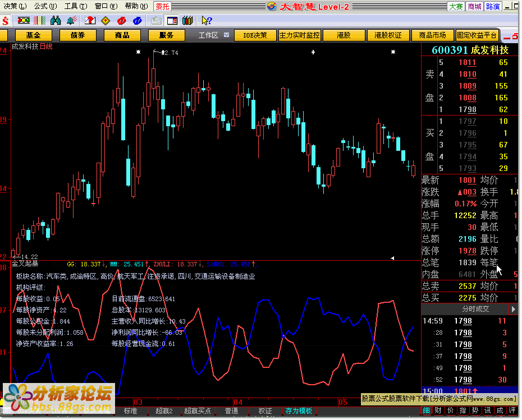Click the chart with red question mark icon
Image resolution: width=522 pixels, height=420 pixels.
point(90,21)
